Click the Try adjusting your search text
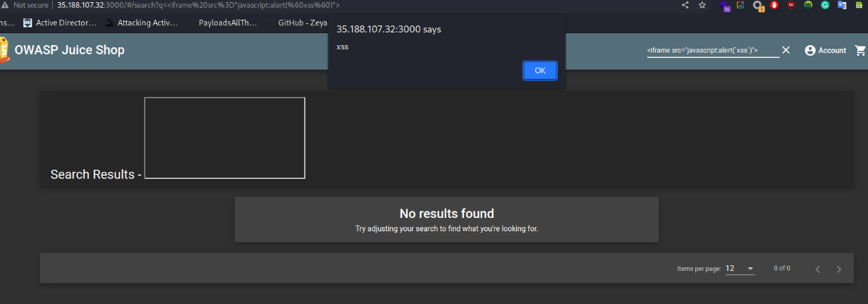The height and width of the screenshot is (304, 868). coord(446,229)
